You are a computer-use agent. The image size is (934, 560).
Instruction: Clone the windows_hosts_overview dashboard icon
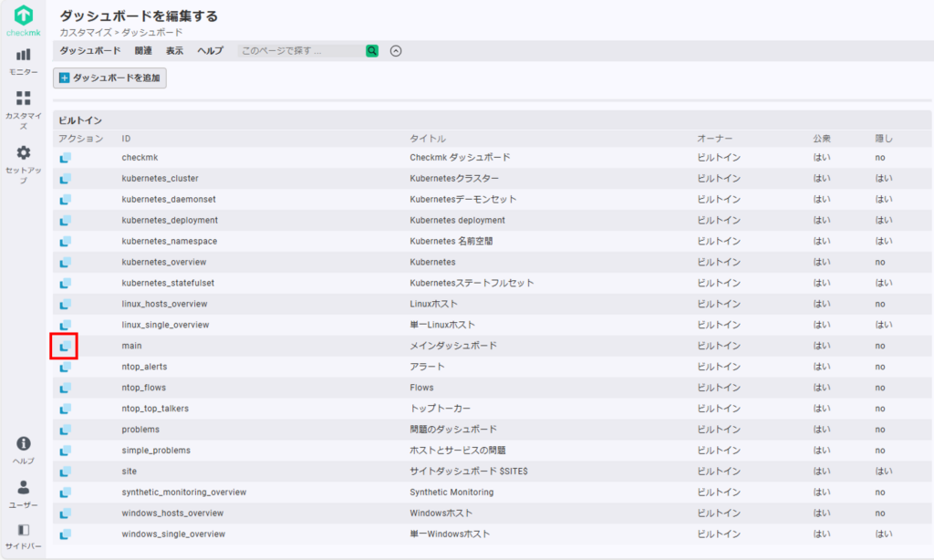pyautogui.click(x=65, y=513)
